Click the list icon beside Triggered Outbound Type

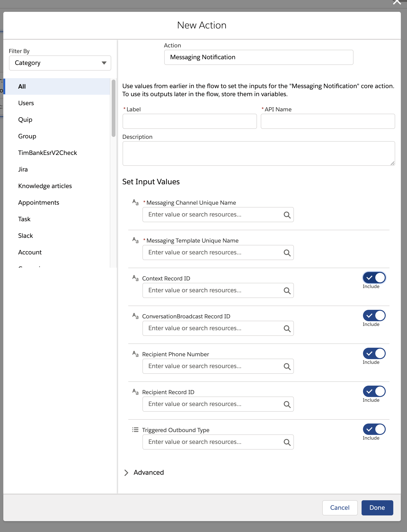tap(135, 430)
